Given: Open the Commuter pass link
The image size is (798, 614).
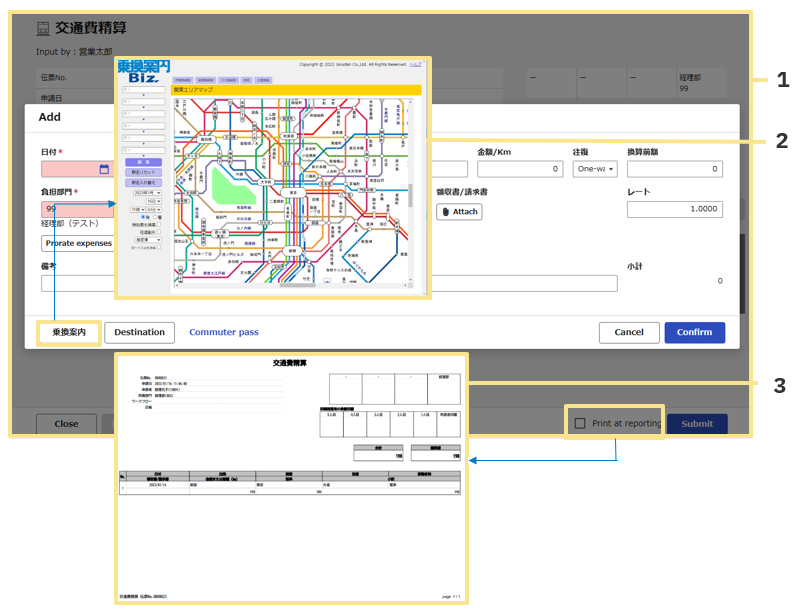Looking at the screenshot, I should (224, 332).
